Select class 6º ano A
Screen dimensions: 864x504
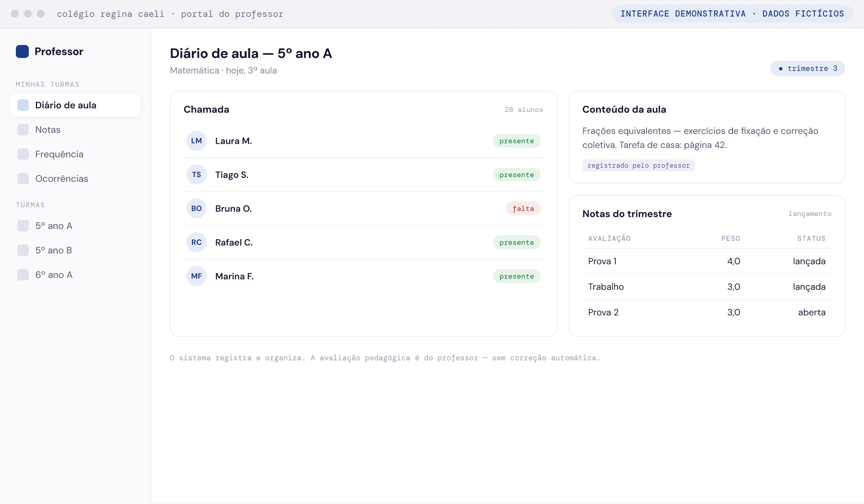pyautogui.click(x=75, y=275)
